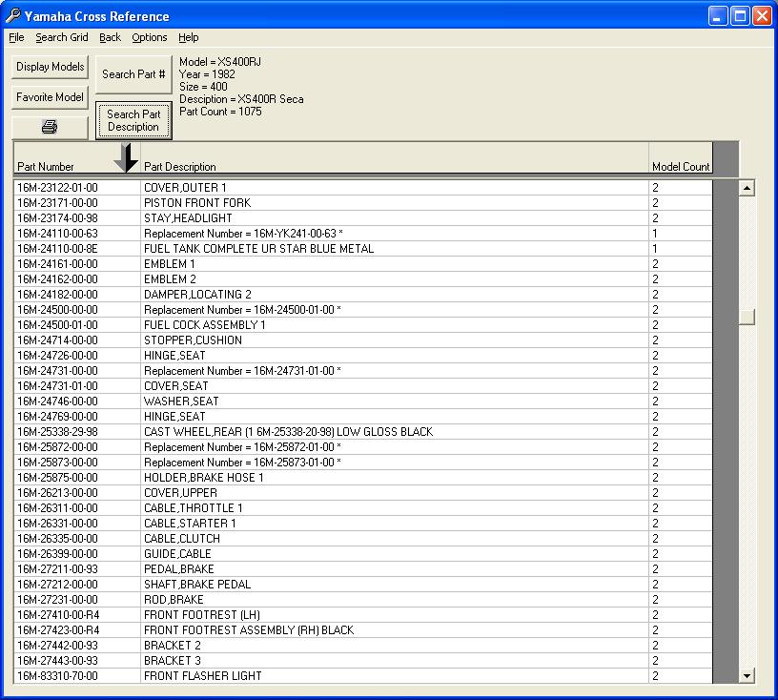Viewport: 778px width, 700px height.
Task: Select SHAFT,BRAKE PEDAL
Action: coord(197,585)
